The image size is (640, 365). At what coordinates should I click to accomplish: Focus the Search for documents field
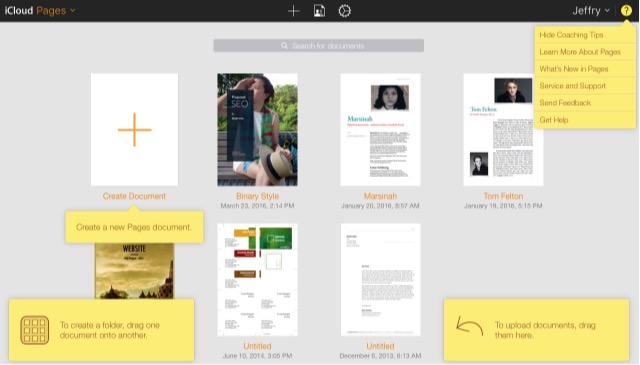pyautogui.click(x=318, y=46)
